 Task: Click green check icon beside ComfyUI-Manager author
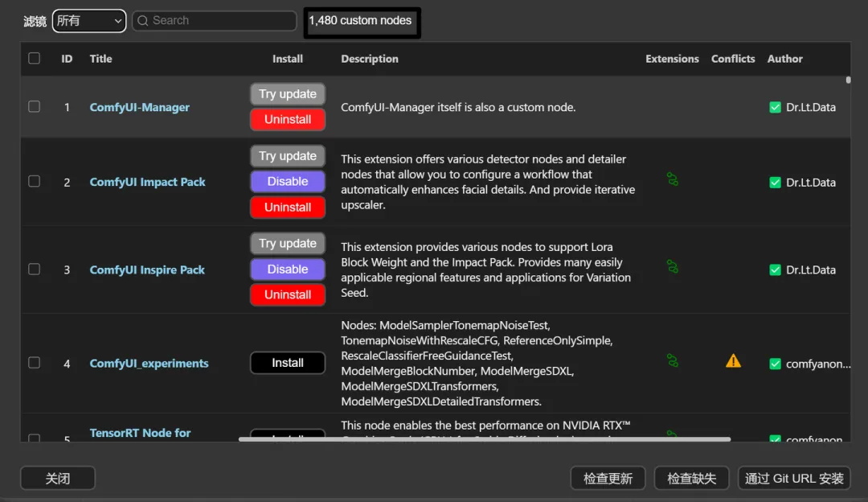[775, 108]
